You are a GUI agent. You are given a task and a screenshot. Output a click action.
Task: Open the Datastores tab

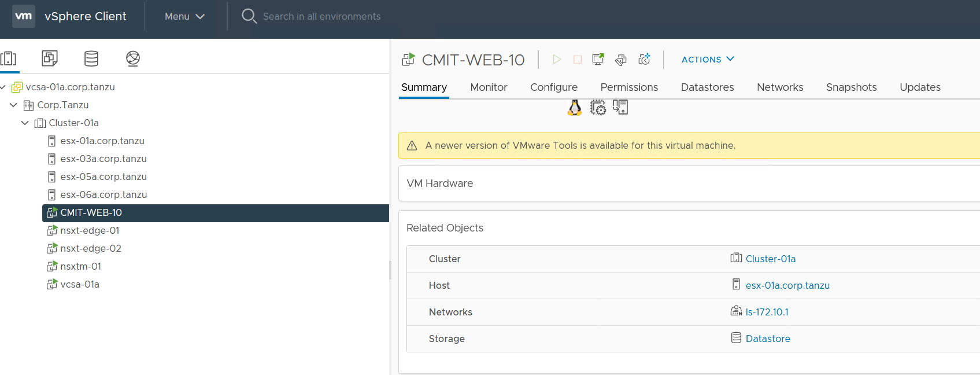click(707, 87)
